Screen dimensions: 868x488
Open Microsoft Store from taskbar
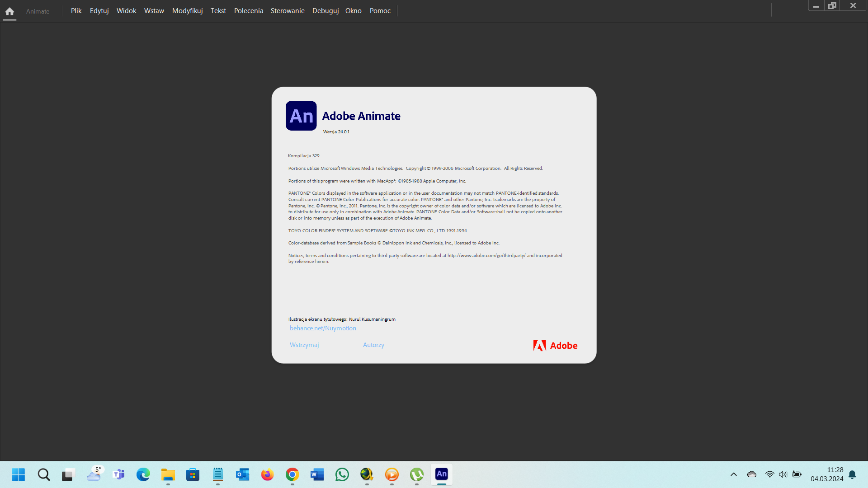193,474
